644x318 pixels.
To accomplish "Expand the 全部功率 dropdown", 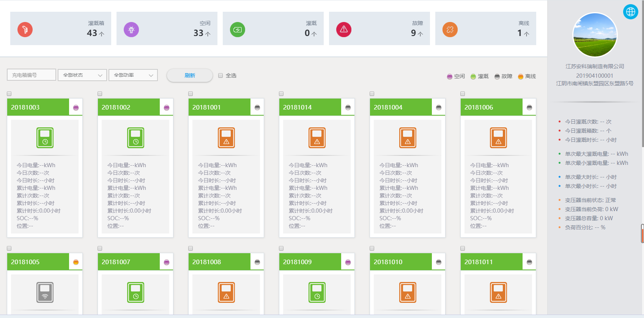I will (x=133, y=75).
